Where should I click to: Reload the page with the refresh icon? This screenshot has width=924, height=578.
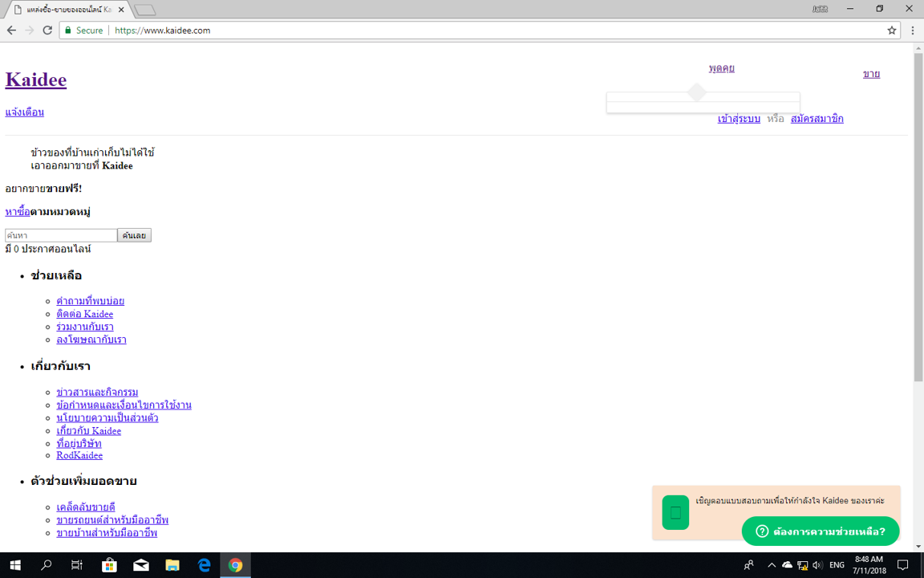[48, 30]
